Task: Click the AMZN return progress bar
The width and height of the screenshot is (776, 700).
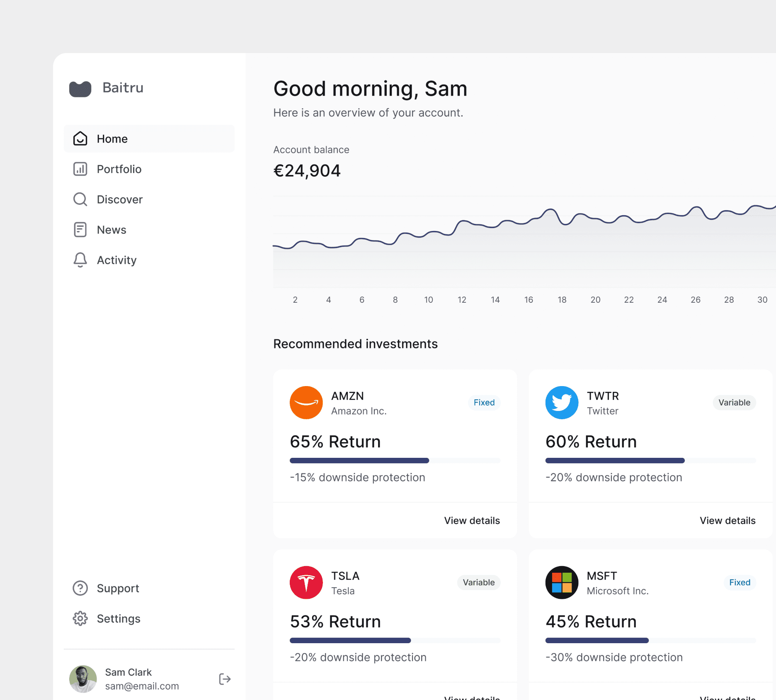Action: pos(395,460)
